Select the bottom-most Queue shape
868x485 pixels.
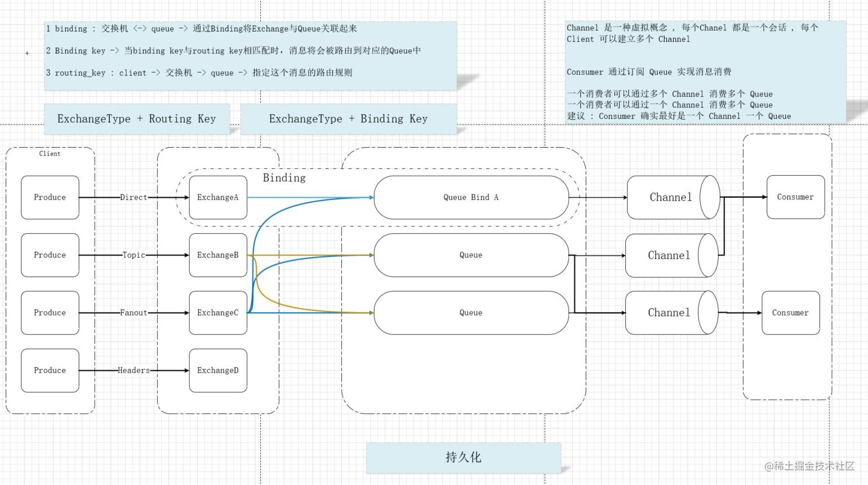(x=471, y=313)
